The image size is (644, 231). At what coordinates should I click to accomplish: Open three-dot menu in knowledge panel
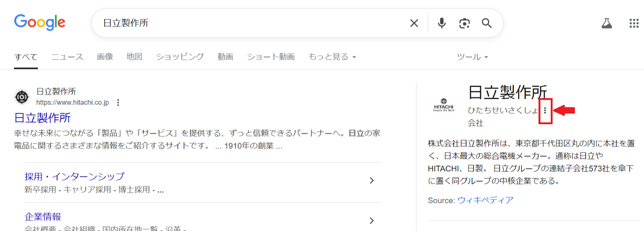click(545, 110)
